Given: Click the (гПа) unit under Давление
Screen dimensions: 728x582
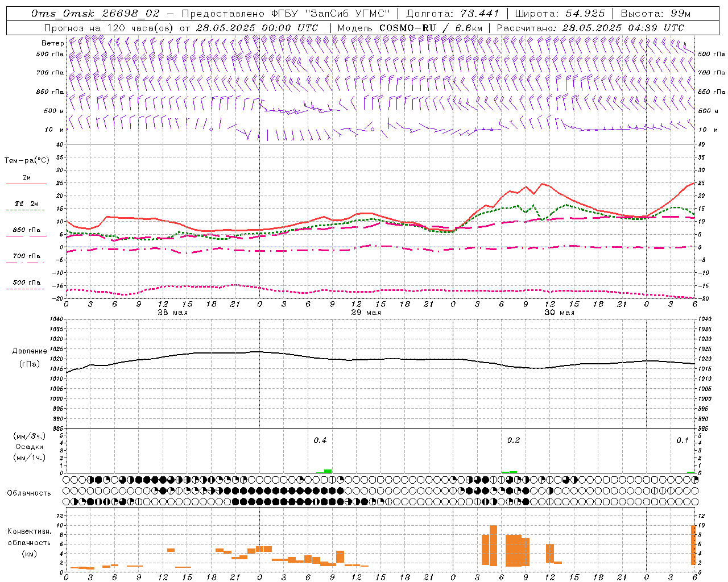Looking at the screenshot, I should 30,364.
